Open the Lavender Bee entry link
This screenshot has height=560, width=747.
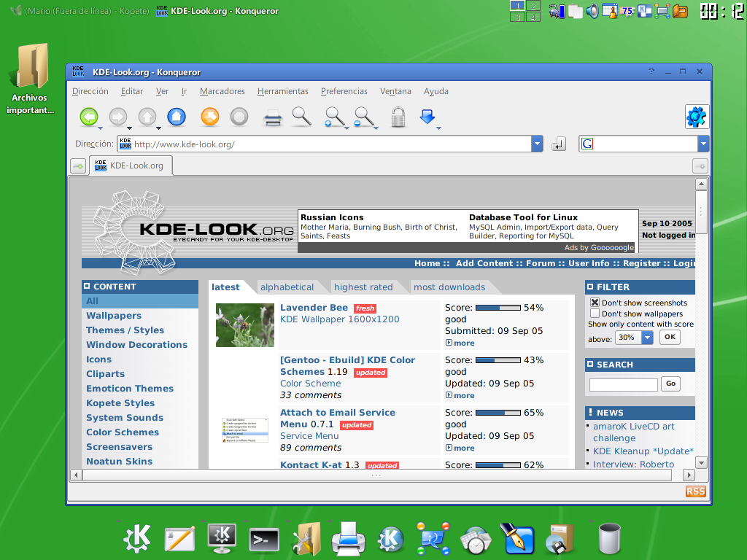[314, 308]
